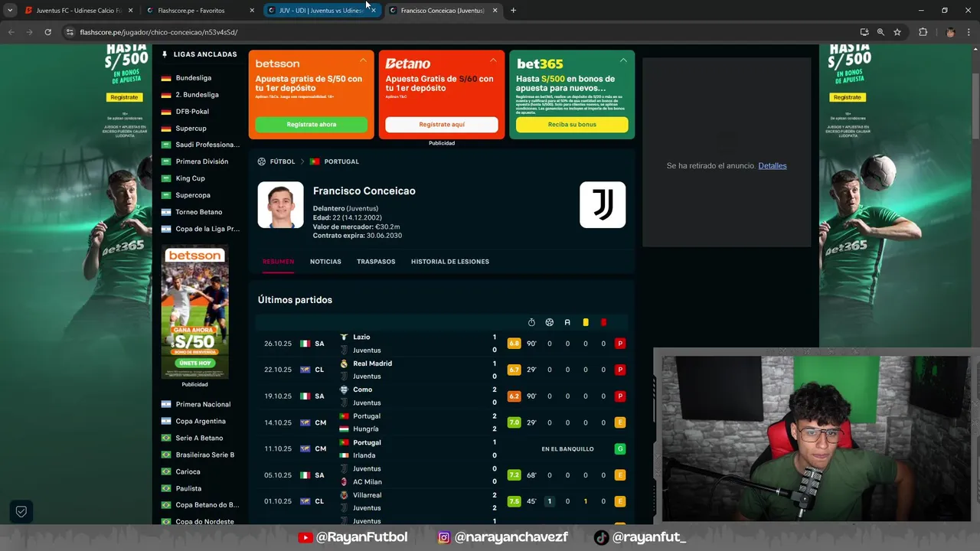The image size is (980, 551).
Task: Click the football goals column icon
Action: 550,322
